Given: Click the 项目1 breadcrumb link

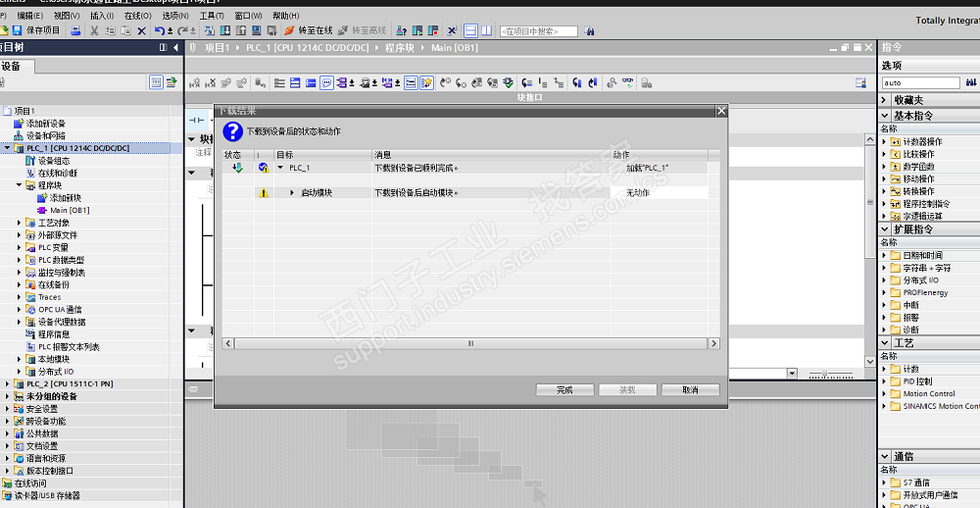Looking at the screenshot, I should click(x=217, y=47).
